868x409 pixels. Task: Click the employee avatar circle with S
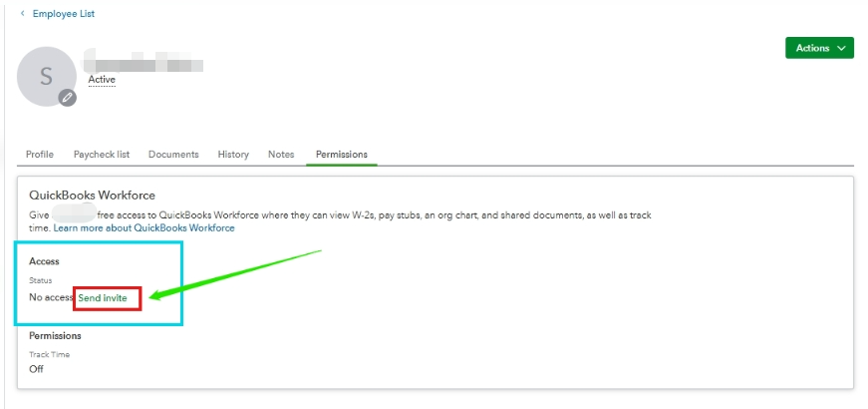(x=47, y=77)
